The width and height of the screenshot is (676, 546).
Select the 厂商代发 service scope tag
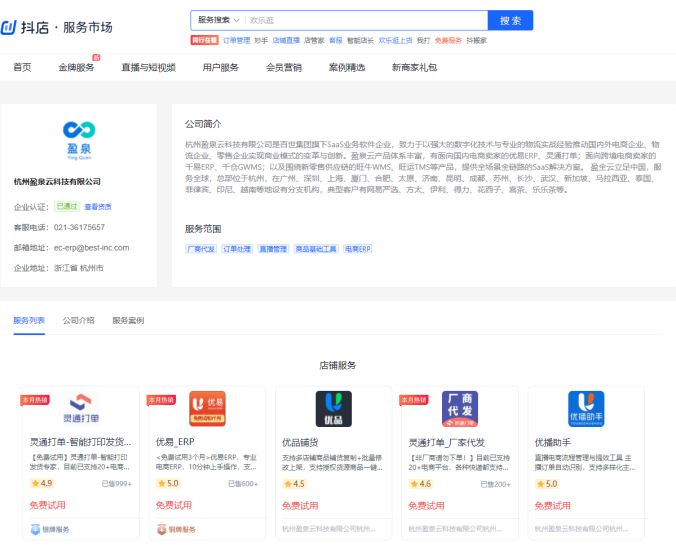(200, 248)
